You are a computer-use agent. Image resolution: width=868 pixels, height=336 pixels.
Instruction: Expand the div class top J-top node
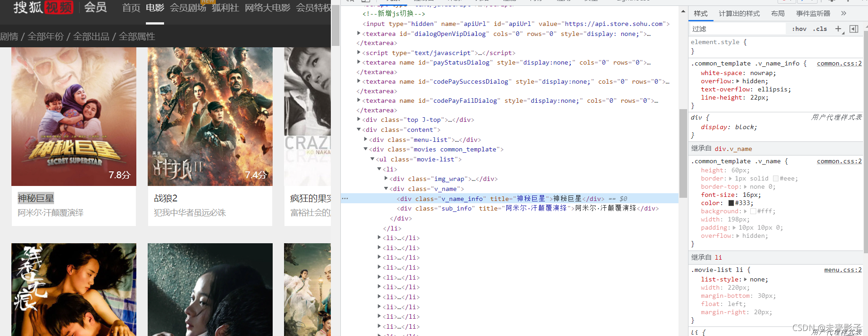pos(359,120)
